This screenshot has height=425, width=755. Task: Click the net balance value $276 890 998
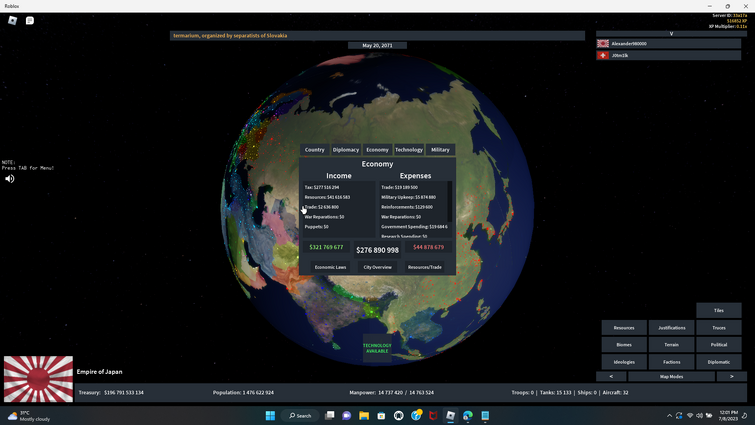coord(378,250)
